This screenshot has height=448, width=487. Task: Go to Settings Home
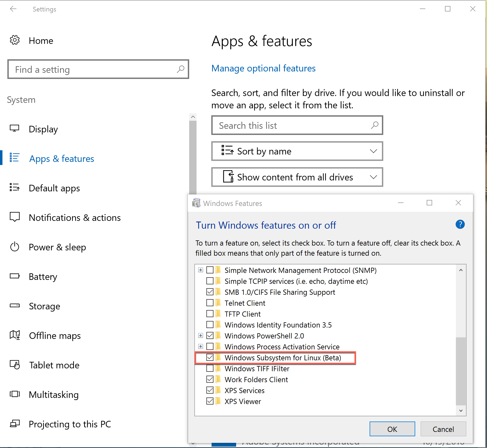click(41, 40)
